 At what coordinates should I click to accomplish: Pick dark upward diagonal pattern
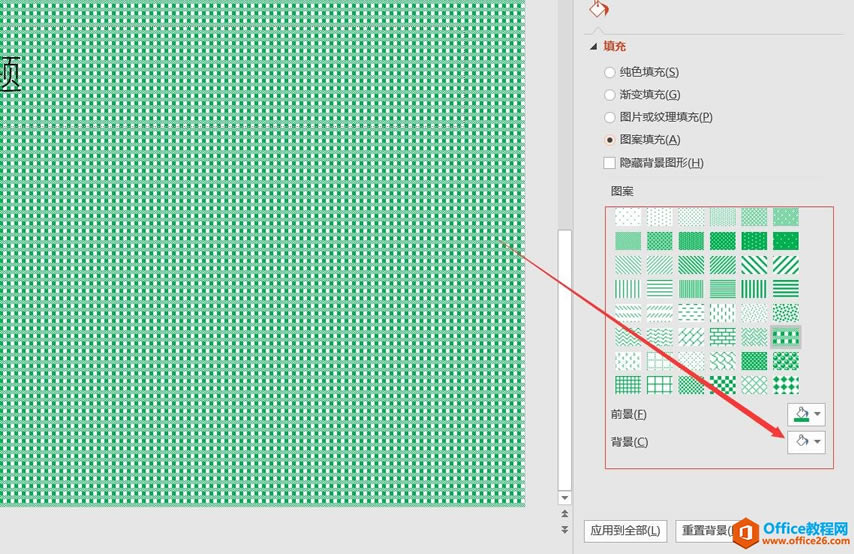(723, 265)
